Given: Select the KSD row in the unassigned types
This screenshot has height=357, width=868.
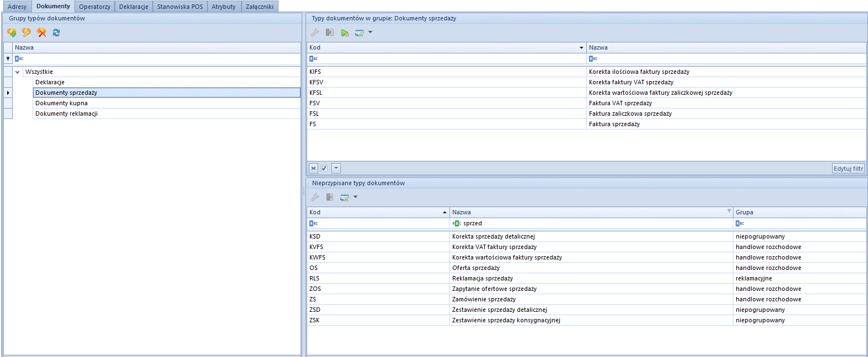Looking at the screenshot, I should [587, 236].
